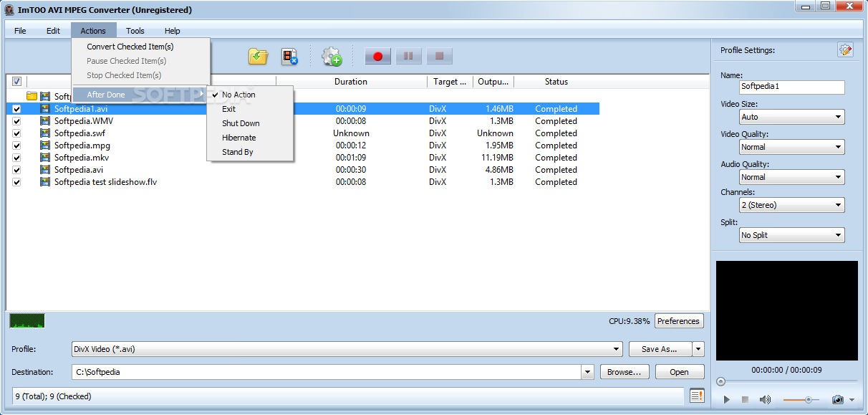868x415 pixels.
Task: Open the Edit menu
Action: point(53,31)
